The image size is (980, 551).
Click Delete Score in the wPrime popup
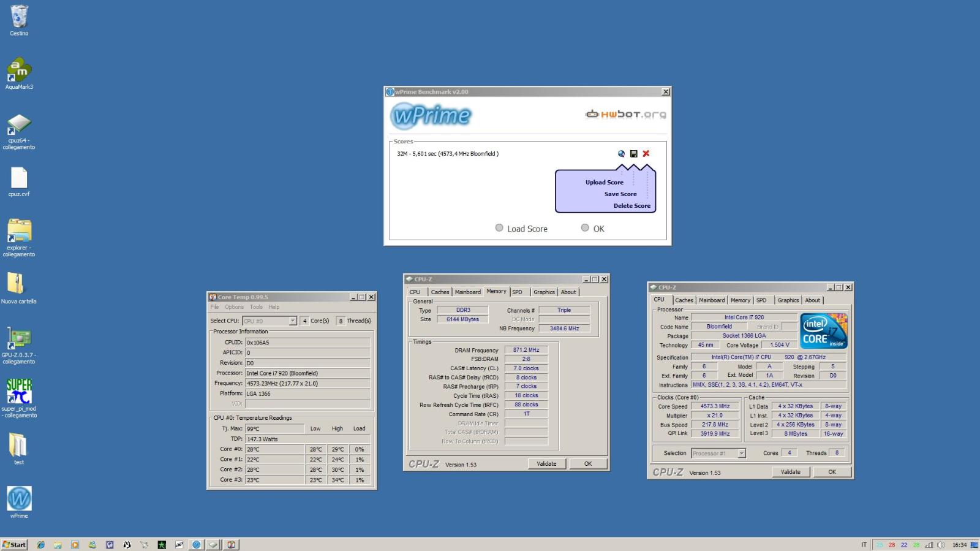pyautogui.click(x=632, y=206)
